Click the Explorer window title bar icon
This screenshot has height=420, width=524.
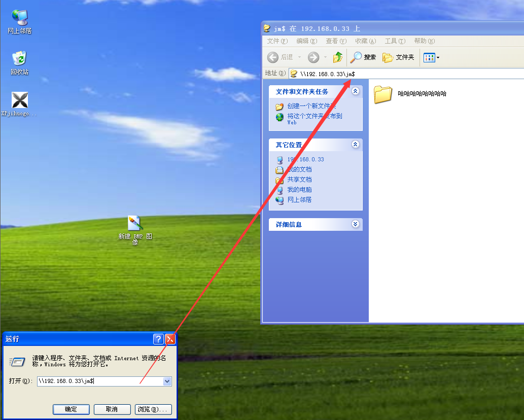click(x=267, y=28)
